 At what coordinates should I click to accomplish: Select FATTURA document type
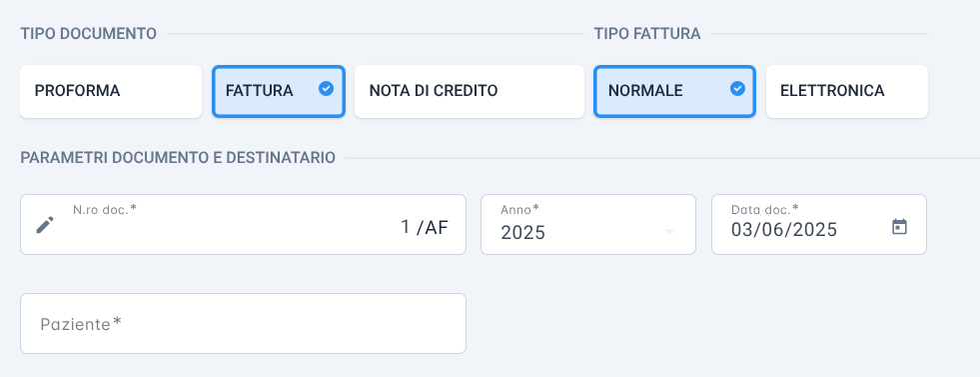pyautogui.click(x=279, y=91)
